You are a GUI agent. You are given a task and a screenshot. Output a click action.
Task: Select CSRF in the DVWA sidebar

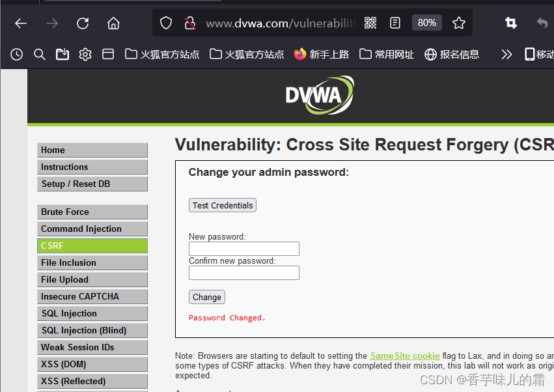92,245
